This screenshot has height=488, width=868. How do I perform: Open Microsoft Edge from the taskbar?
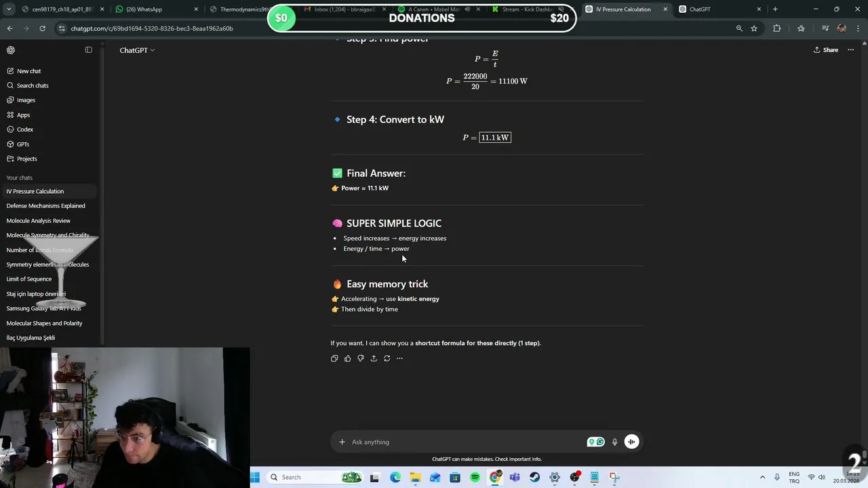tap(395, 477)
